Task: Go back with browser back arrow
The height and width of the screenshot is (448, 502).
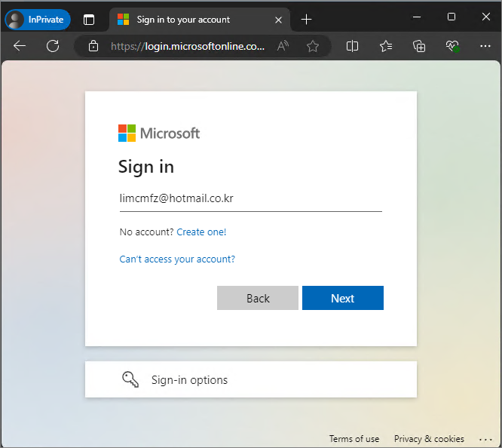Action: coord(20,46)
